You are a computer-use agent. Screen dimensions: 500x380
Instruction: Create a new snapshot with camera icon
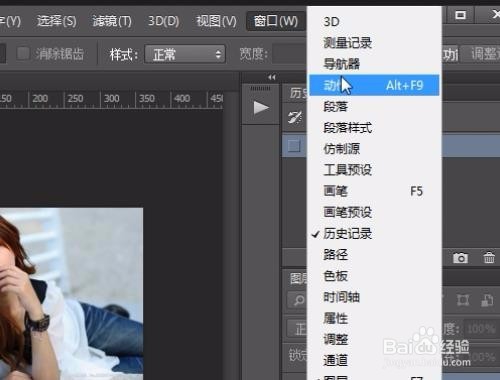(x=460, y=258)
